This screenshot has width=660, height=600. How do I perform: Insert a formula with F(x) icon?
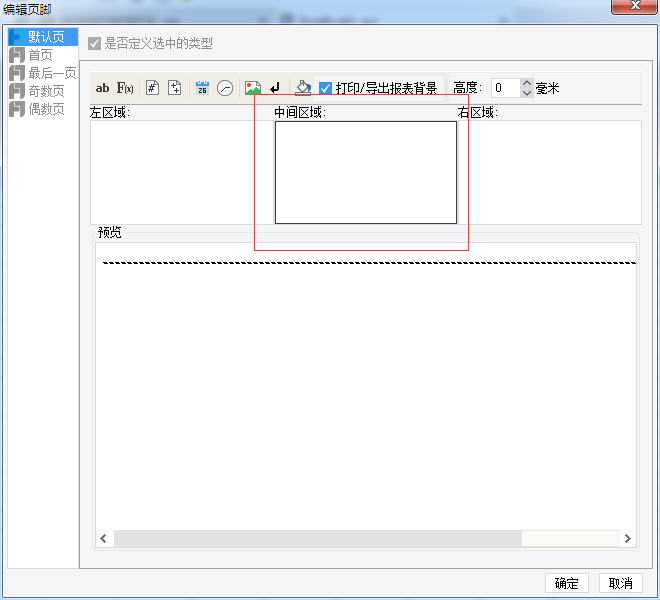pos(125,88)
